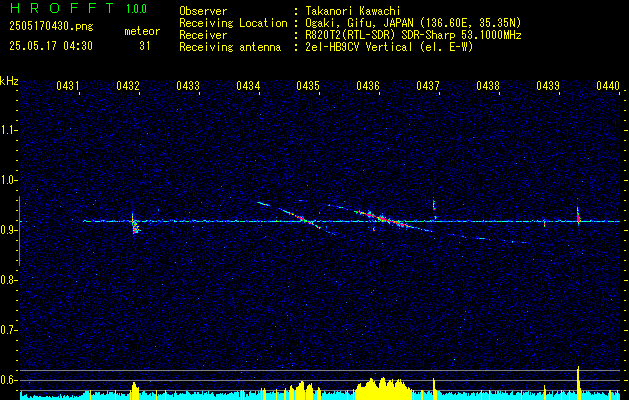Click the kHz axis unit label

point(9,81)
